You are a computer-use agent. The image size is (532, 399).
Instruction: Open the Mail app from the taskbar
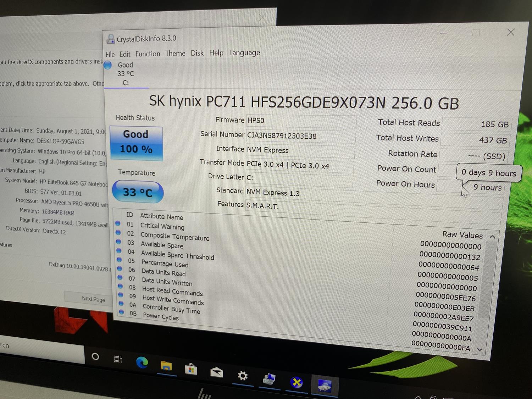point(217,372)
